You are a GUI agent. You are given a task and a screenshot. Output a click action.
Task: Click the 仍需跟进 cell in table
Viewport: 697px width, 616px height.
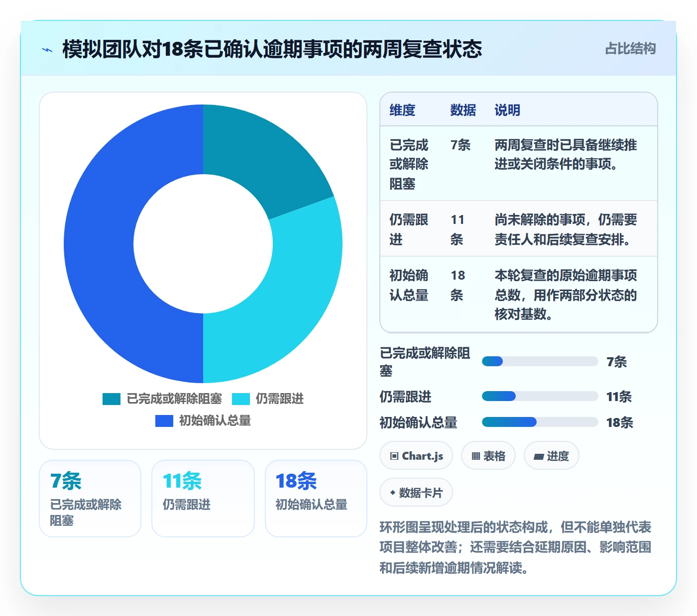click(x=410, y=229)
